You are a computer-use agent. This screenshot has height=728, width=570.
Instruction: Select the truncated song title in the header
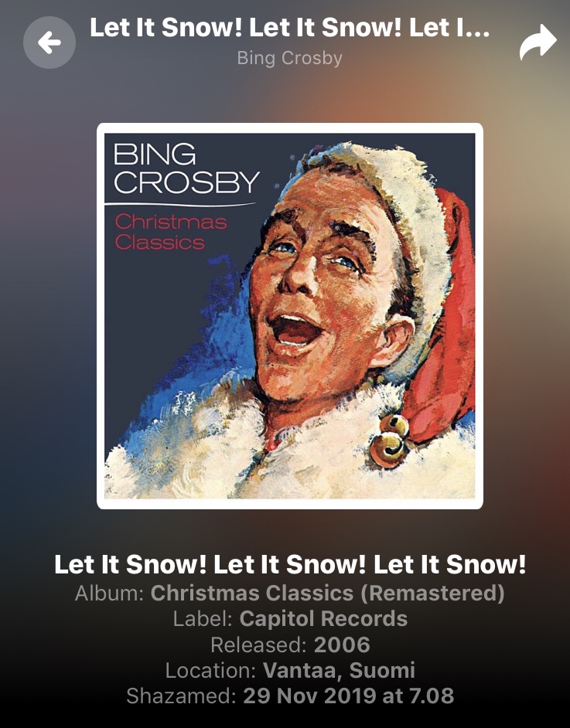coord(289,27)
